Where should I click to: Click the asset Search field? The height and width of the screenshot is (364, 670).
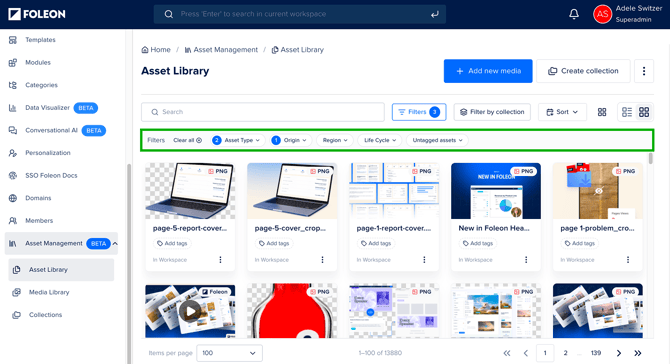(x=263, y=112)
